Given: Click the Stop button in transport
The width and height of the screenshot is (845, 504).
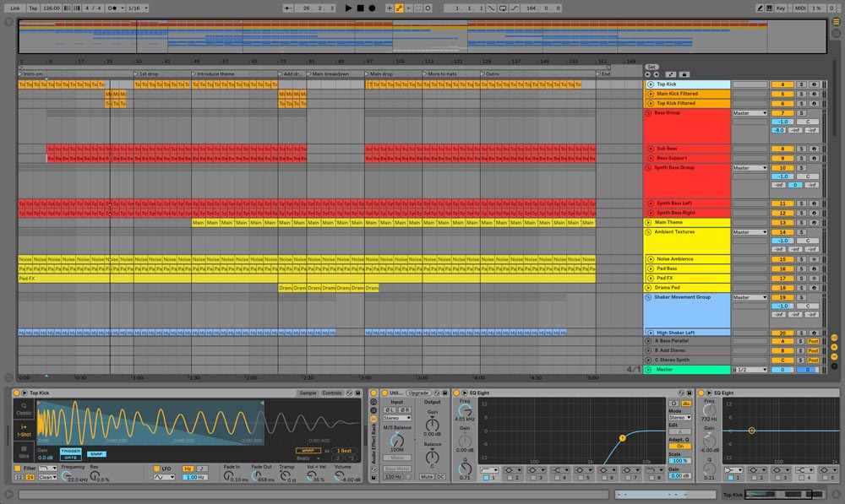Looking at the screenshot, I should pos(361,8).
